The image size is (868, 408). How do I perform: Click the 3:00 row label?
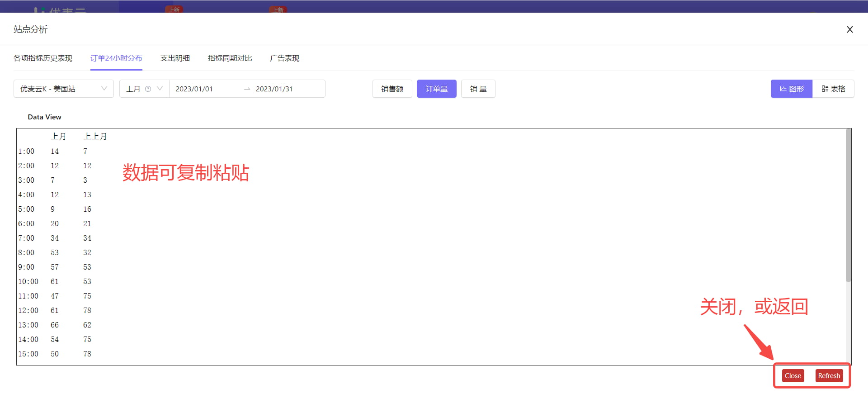click(26, 180)
